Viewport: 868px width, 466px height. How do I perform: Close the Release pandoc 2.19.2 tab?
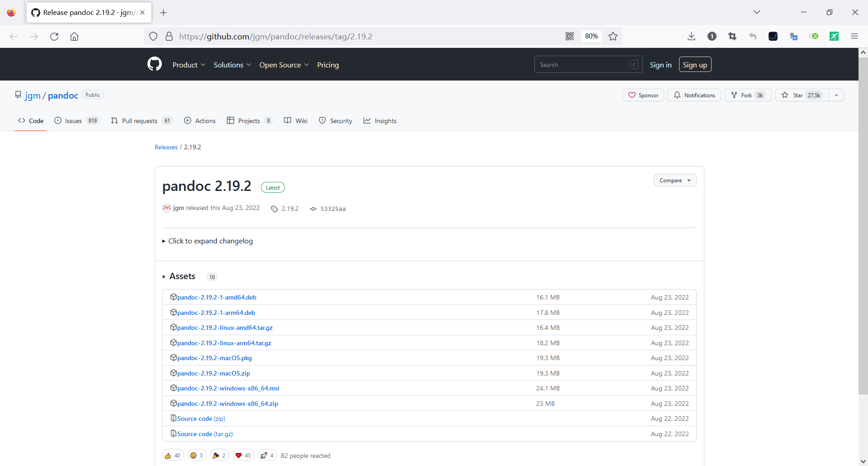point(142,13)
